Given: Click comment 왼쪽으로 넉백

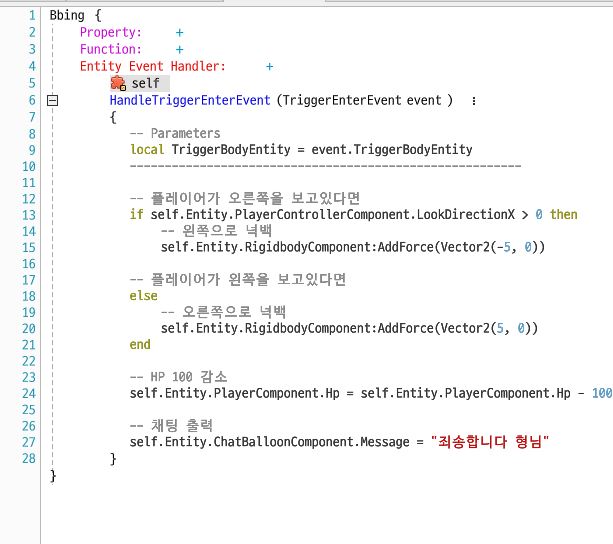Looking at the screenshot, I should (217, 231).
